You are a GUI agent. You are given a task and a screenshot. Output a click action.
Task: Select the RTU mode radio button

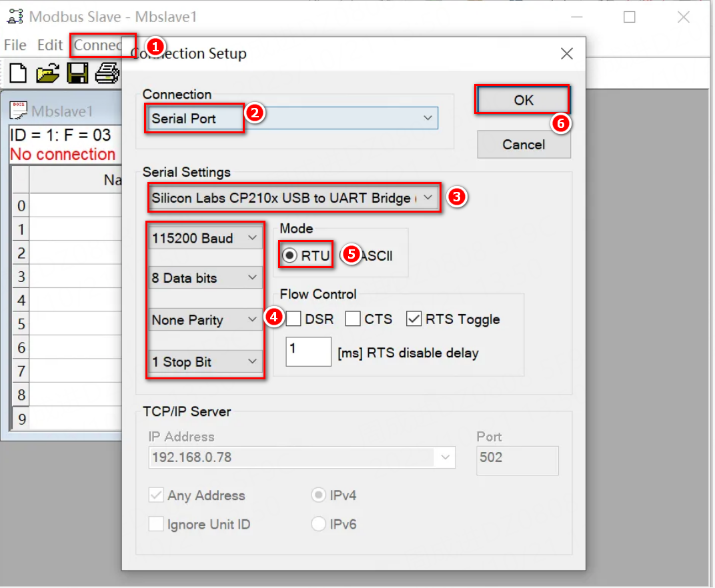(291, 255)
